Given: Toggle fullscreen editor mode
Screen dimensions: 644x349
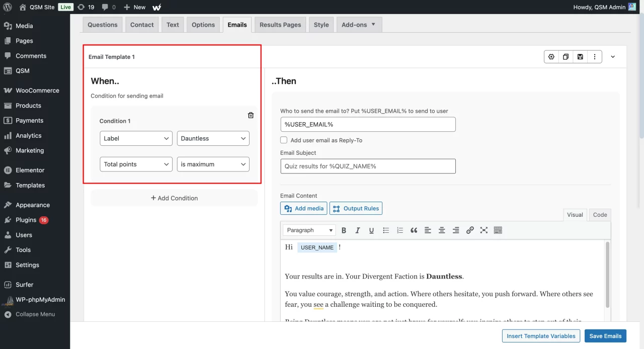Looking at the screenshot, I should point(484,230).
